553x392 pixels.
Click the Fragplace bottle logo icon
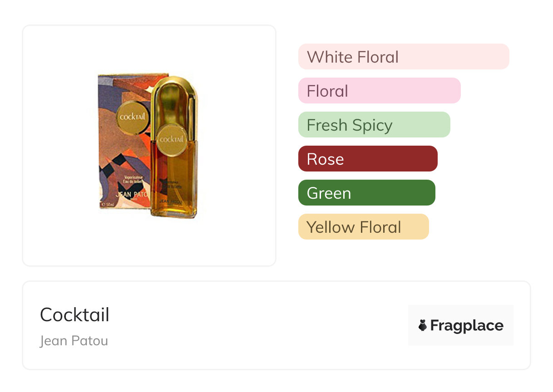pyautogui.click(x=423, y=325)
